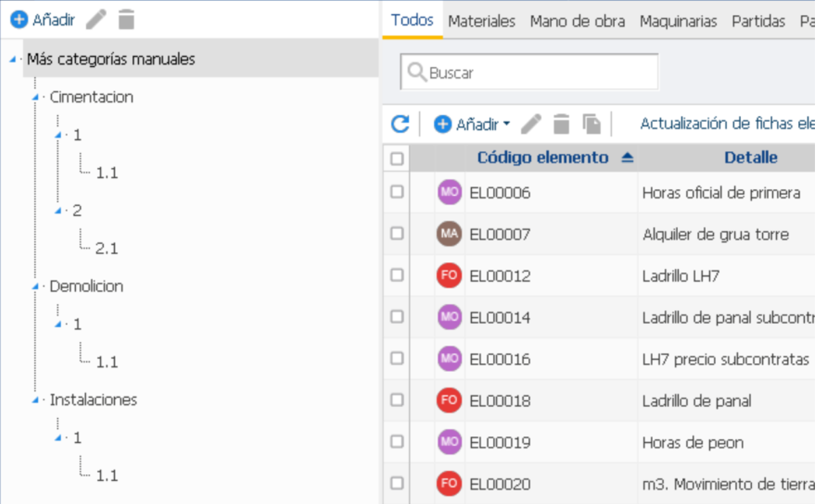
Task: Switch to the Materiales tab
Action: 481,21
